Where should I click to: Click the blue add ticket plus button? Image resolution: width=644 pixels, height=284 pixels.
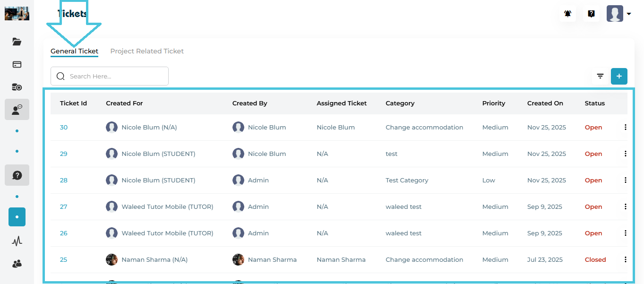[x=619, y=76]
